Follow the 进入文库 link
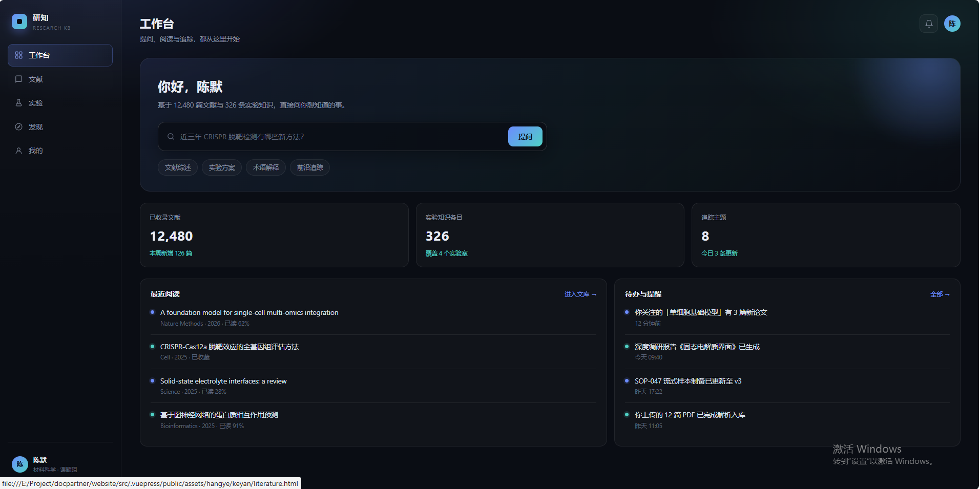 580,294
